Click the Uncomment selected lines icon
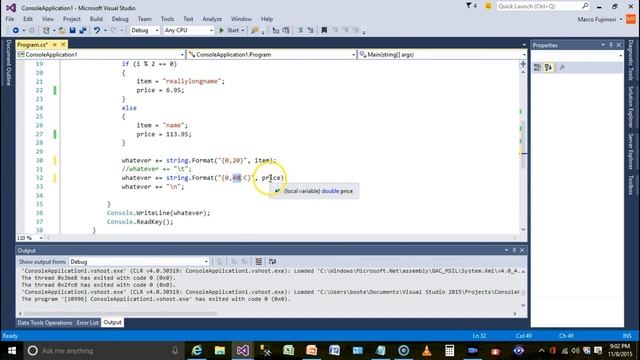 [286, 30]
